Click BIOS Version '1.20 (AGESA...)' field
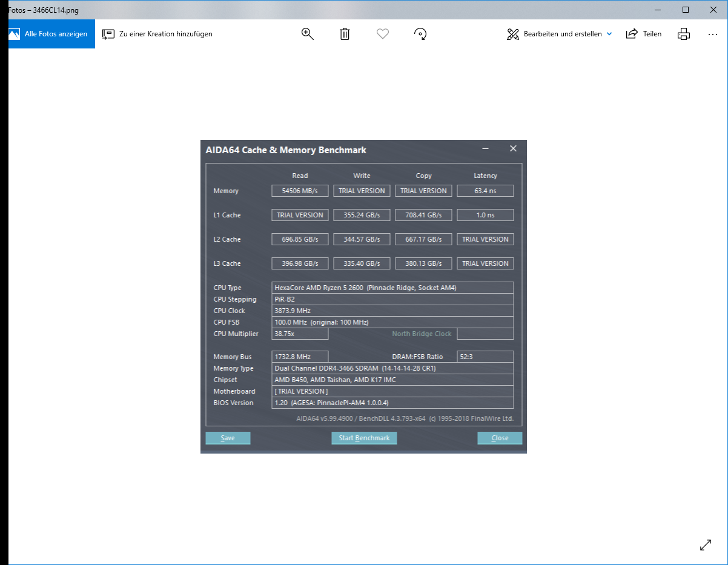The height and width of the screenshot is (565, 728). pos(392,403)
